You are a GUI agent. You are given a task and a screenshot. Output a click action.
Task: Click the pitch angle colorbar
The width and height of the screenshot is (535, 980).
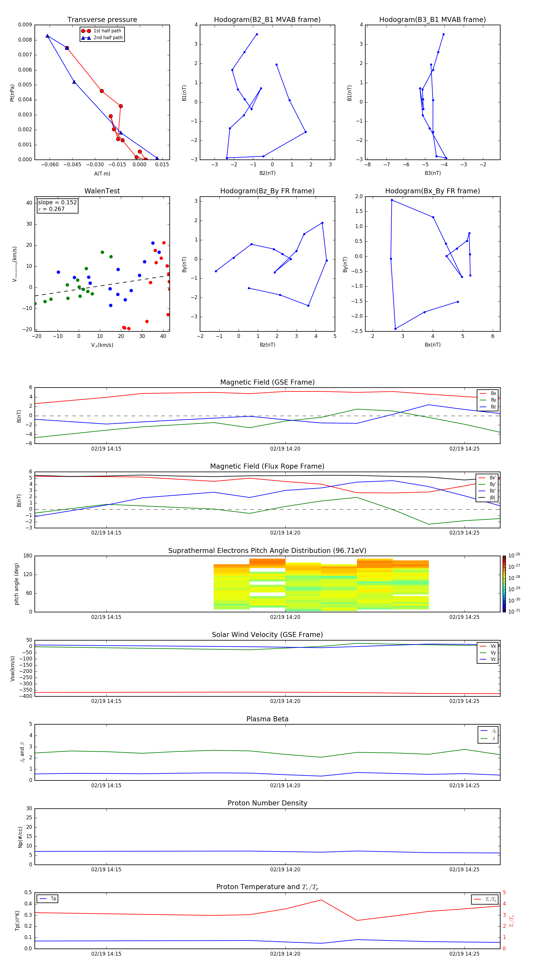(x=504, y=584)
